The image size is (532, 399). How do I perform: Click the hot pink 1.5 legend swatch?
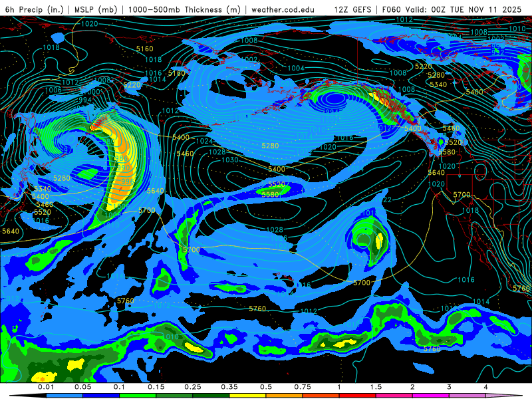(x=394, y=396)
